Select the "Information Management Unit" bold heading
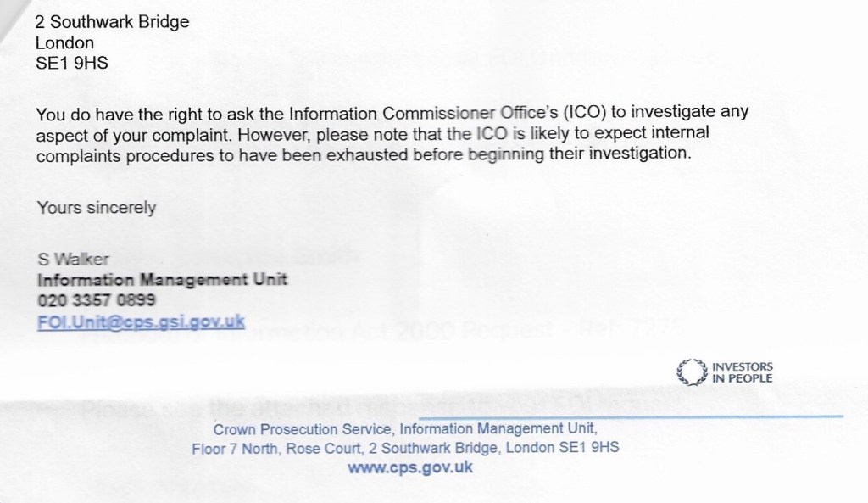This screenshot has height=503, width=868. 162,279
